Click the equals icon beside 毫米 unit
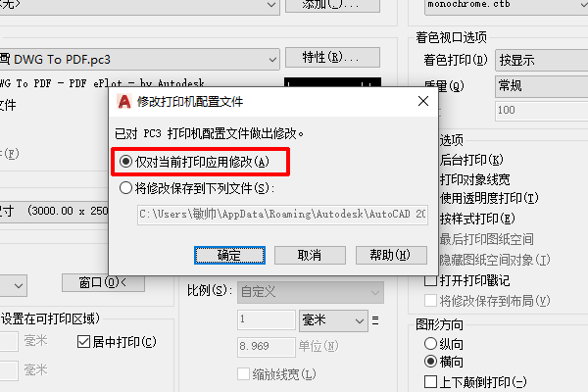The height and width of the screenshot is (392, 588). tap(375, 320)
